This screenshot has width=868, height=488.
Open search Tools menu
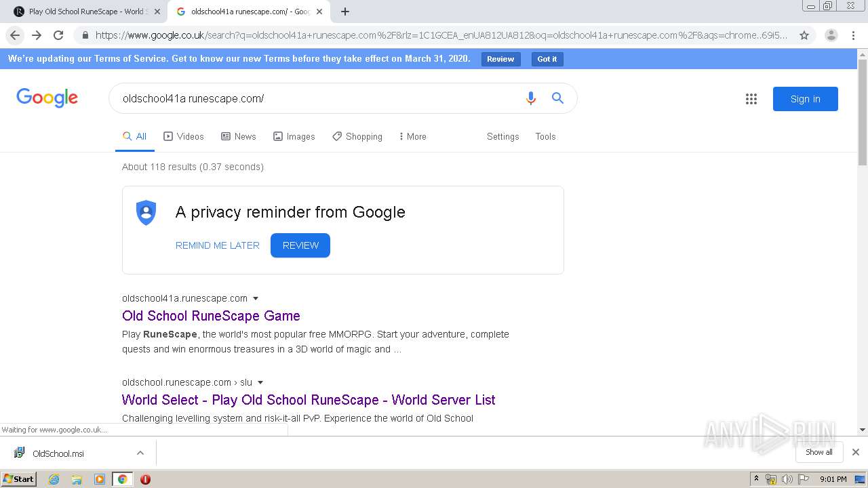tap(545, 136)
